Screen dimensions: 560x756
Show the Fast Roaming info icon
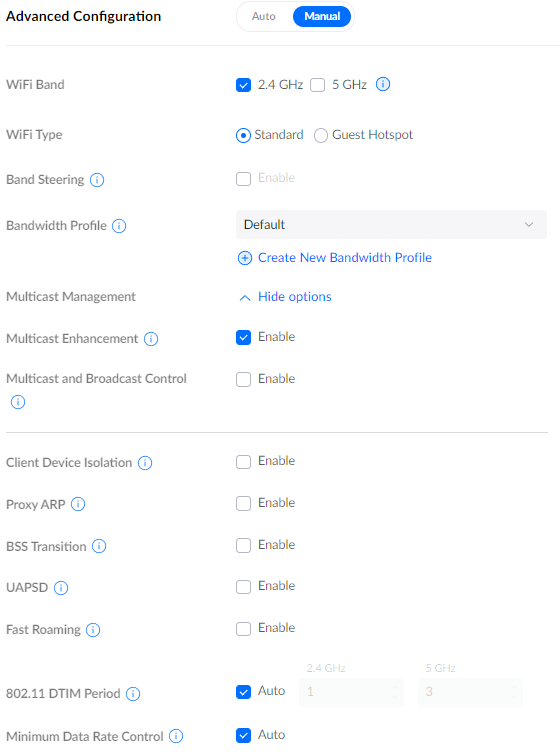click(x=93, y=630)
